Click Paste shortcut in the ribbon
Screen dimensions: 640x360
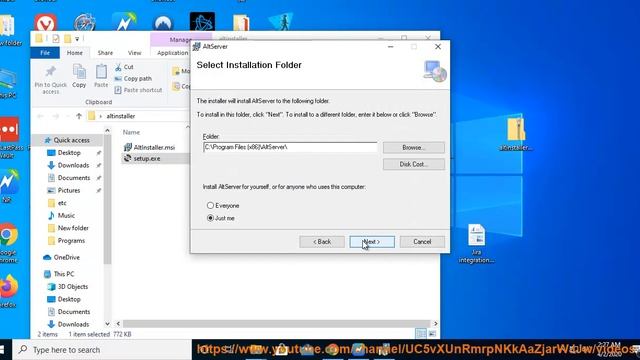click(138, 90)
